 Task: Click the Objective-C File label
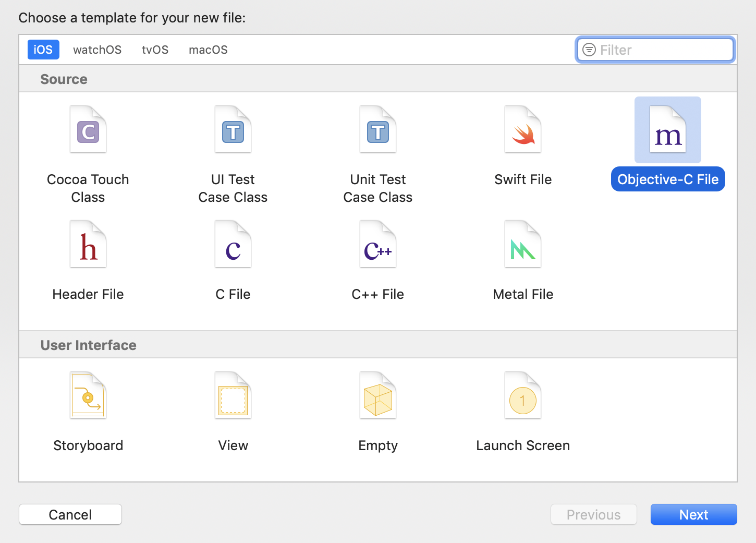(668, 179)
